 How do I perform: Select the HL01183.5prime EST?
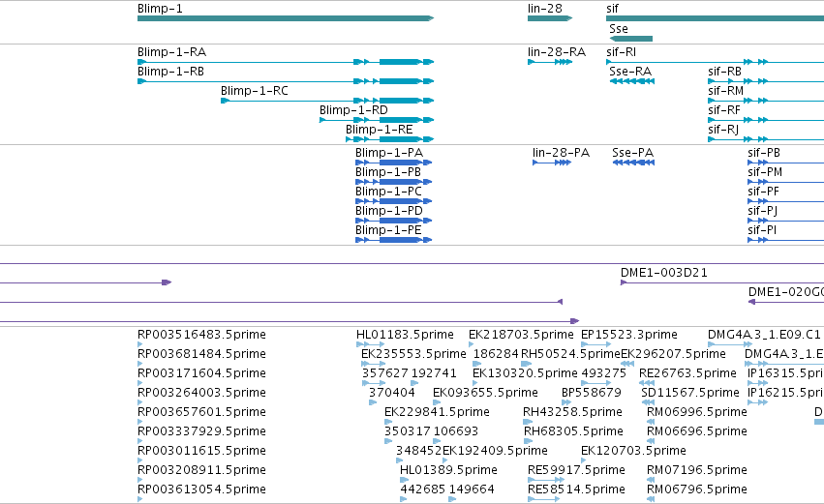tap(371, 344)
